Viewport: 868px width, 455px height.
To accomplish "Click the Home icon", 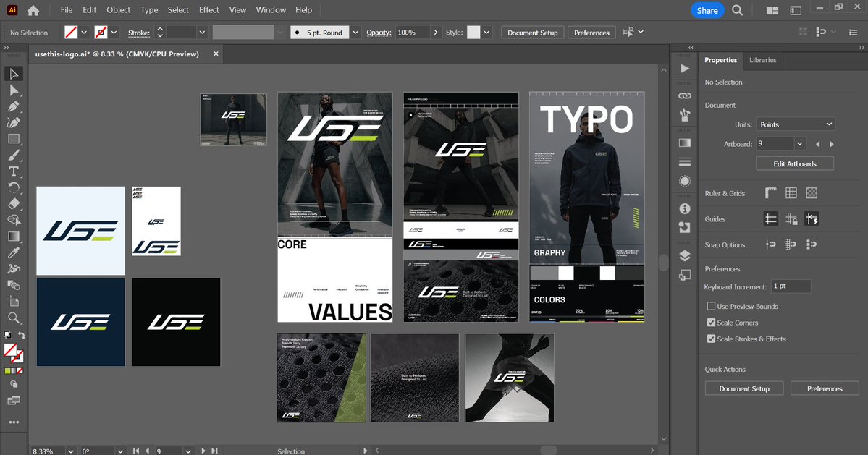I will pos(33,10).
